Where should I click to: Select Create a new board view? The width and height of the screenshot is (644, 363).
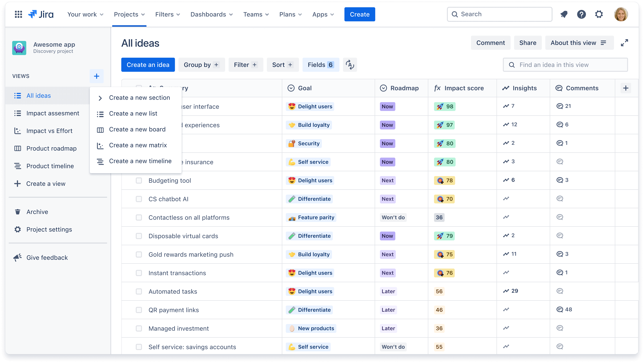coord(137,129)
